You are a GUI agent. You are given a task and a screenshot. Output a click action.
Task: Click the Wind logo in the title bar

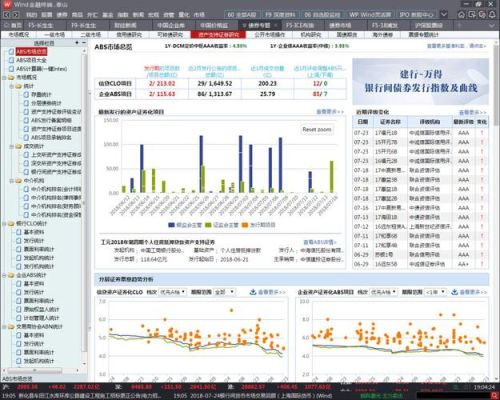[x=7, y=4]
